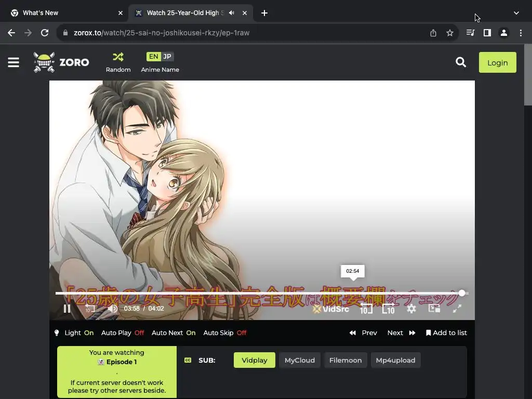Go to Prev episode
The width and height of the screenshot is (532, 399).
(x=363, y=333)
